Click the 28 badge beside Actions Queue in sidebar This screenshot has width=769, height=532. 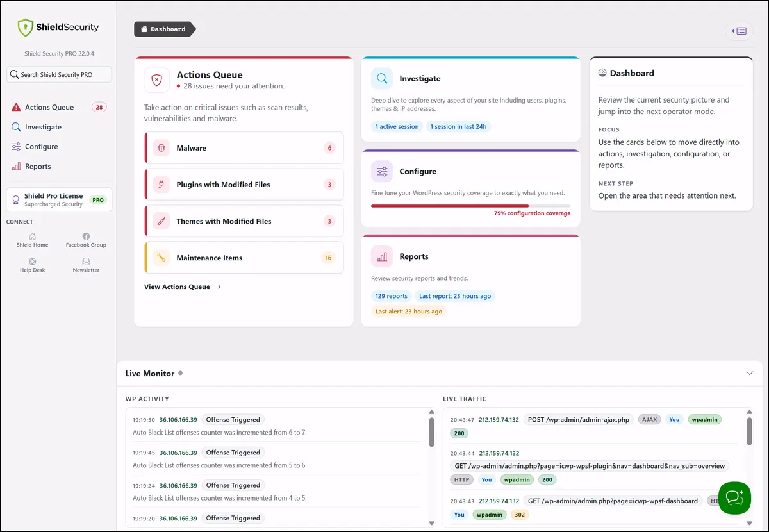pos(99,108)
